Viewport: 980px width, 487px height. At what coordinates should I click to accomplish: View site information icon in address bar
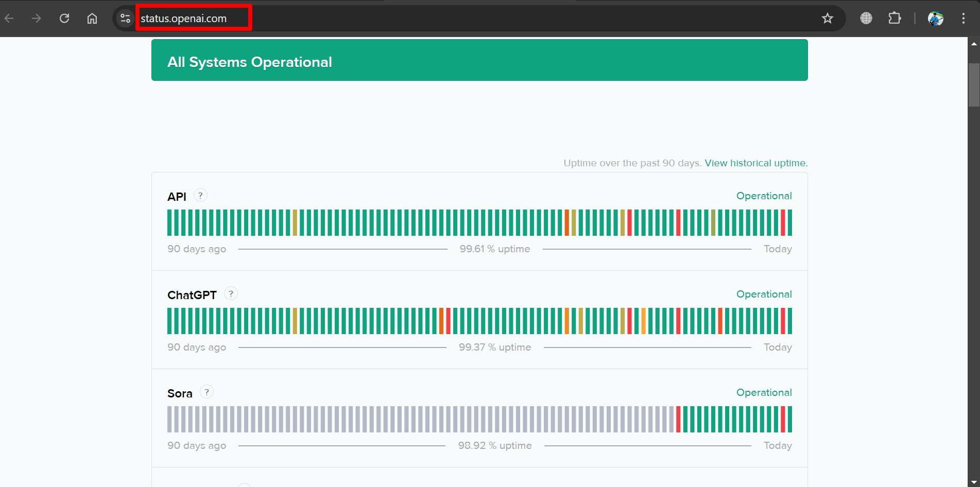click(125, 19)
